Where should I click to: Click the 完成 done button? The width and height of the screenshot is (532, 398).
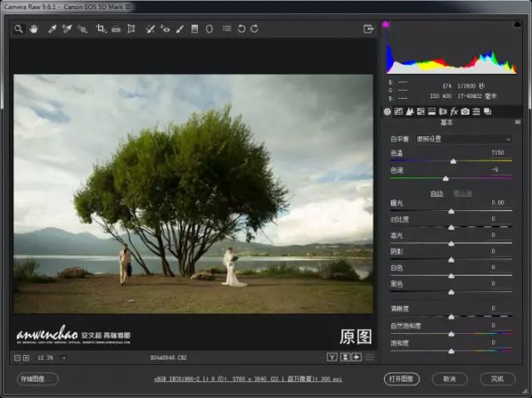click(497, 379)
